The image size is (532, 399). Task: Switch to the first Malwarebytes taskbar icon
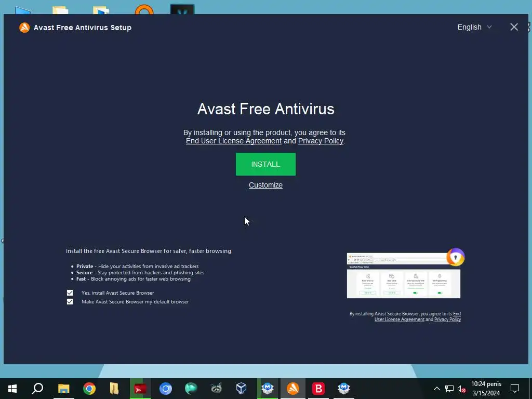coord(268,389)
